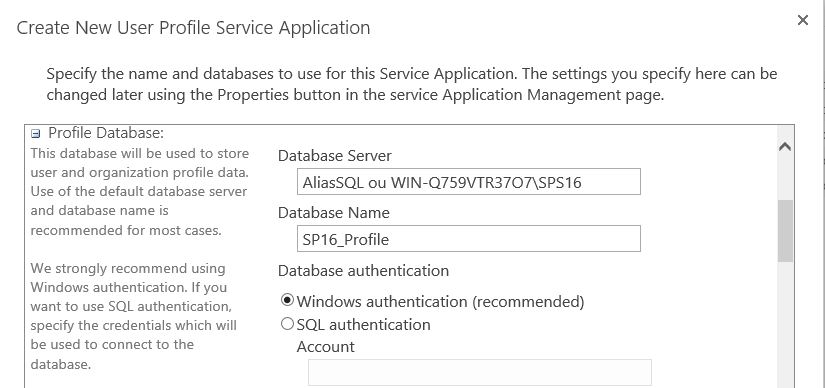Close the Create New User Profile dialog
The height and width of the screenshot is (388, 825).
[x=802, y=21]
